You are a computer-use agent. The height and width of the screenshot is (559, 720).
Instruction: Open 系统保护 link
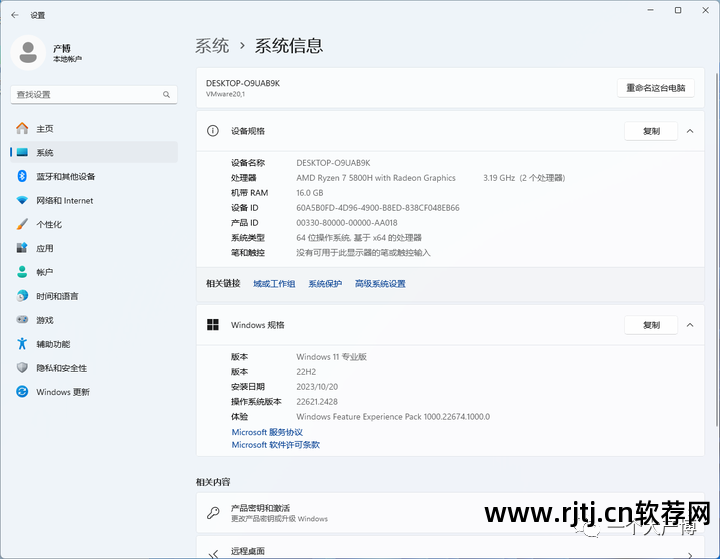[325, 284]
